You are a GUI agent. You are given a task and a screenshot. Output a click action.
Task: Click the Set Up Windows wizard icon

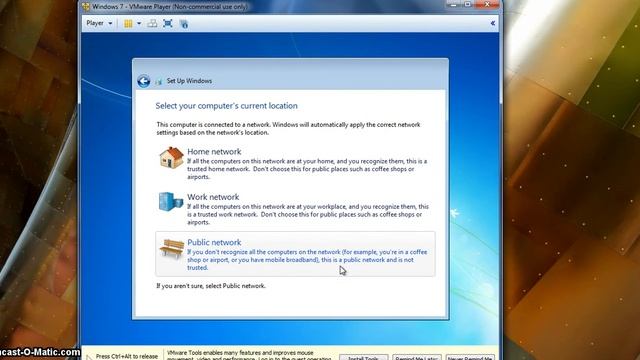[158, 81]
